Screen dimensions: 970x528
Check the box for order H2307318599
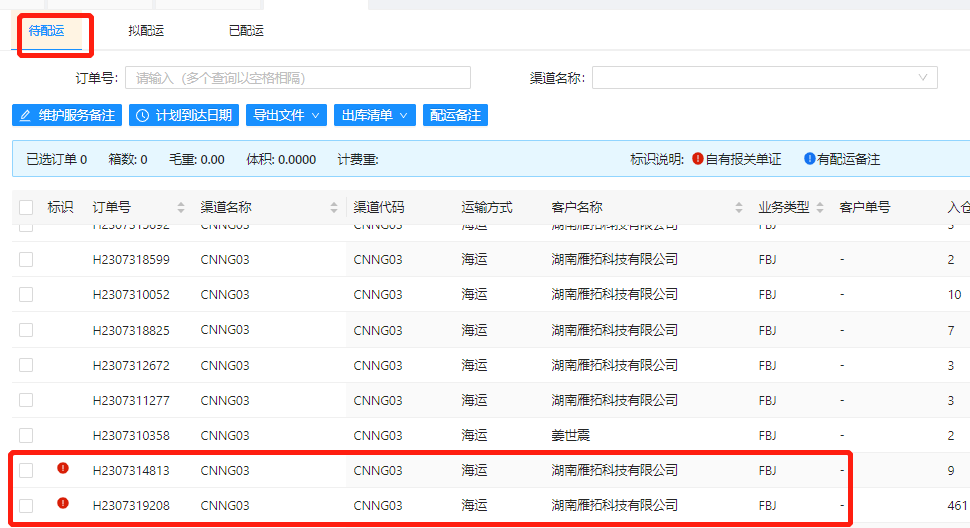pos(26,260)
